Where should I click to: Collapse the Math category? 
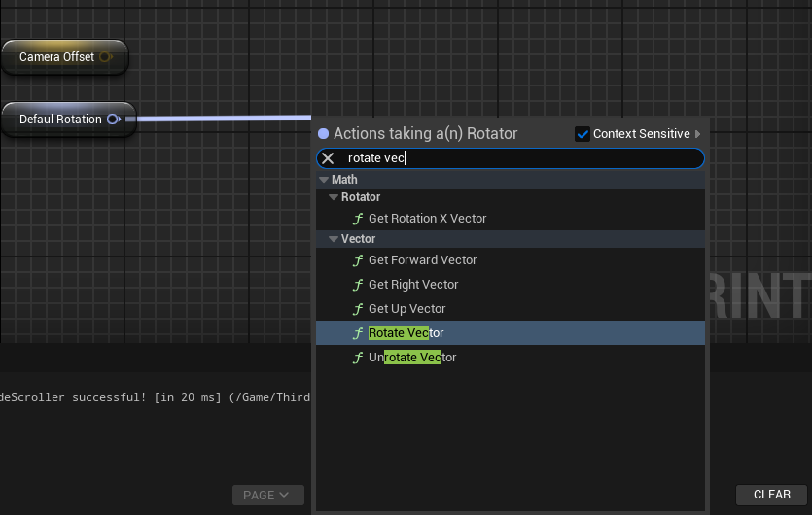[x=324, y=180]
